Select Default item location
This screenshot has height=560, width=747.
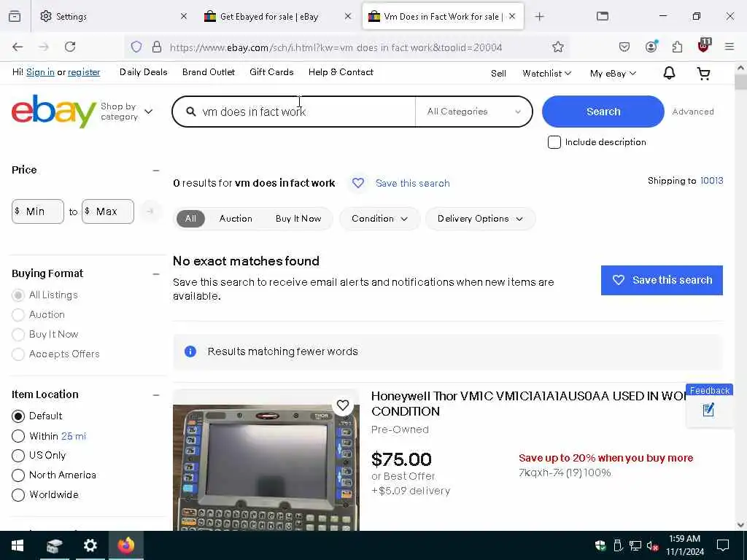click(18, 416)
